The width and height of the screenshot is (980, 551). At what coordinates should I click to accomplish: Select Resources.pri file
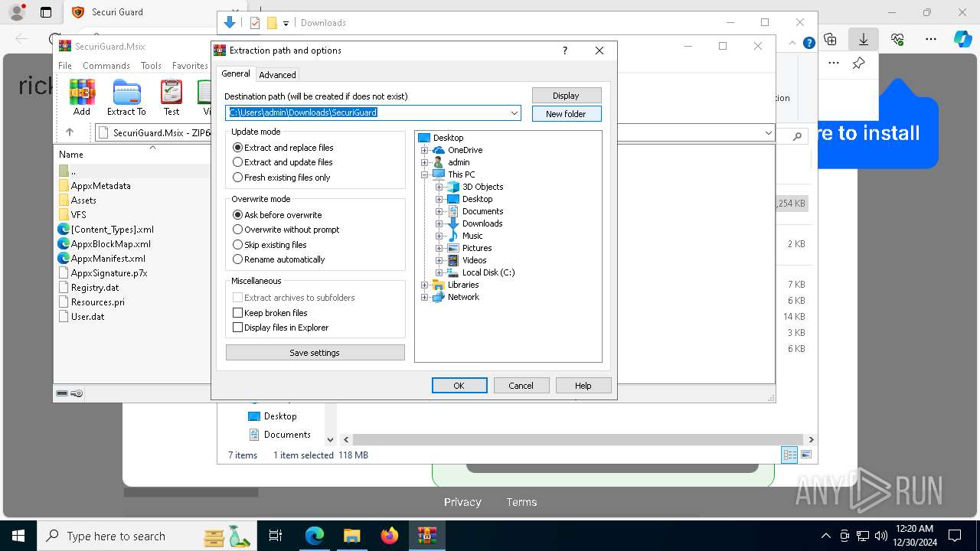[97, 302]
